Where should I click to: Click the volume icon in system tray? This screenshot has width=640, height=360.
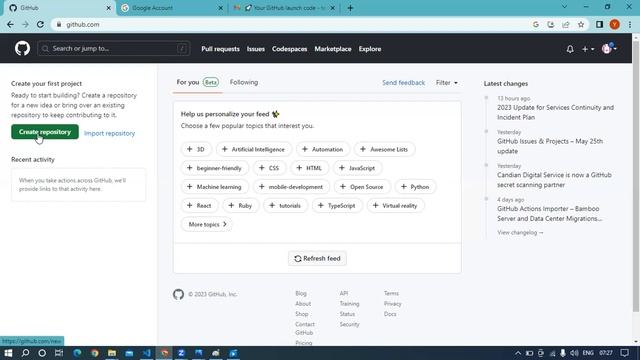pyautogui.click(x=574, y=353)
